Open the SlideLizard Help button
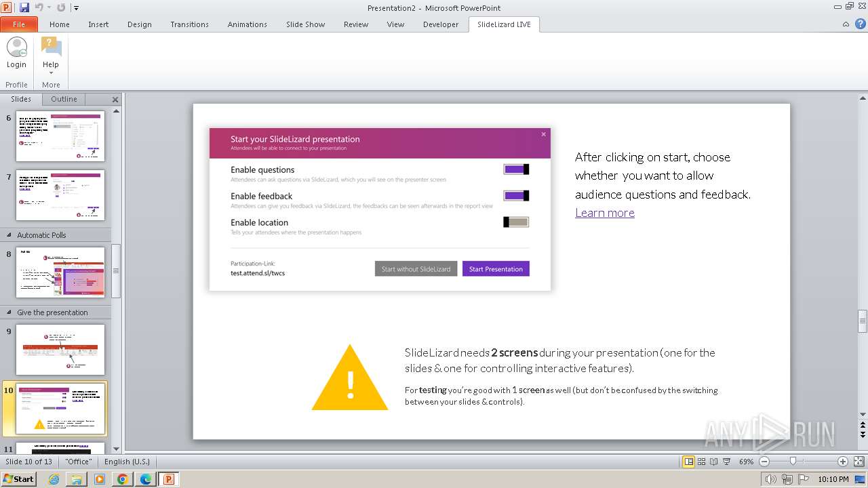The height and width of the screenshot is (488, 868). click(51, 56)
